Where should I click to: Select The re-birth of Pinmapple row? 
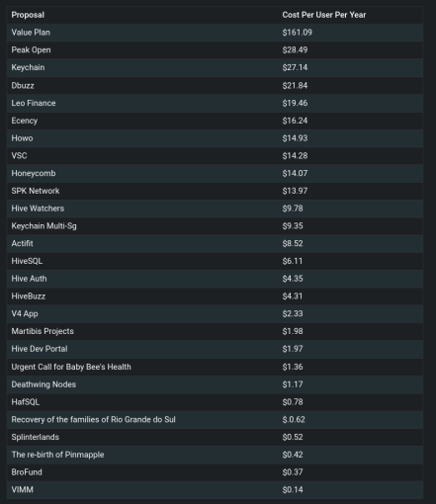click(x=215, y=455)
